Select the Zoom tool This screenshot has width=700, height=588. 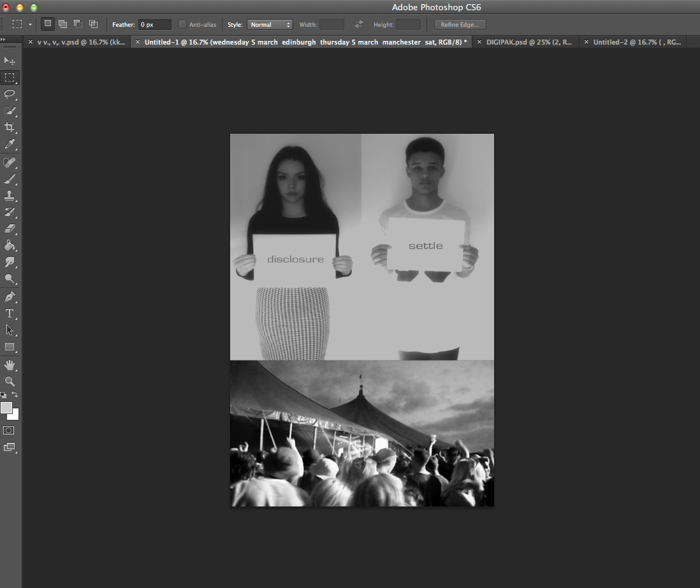[x=10, y=382]
